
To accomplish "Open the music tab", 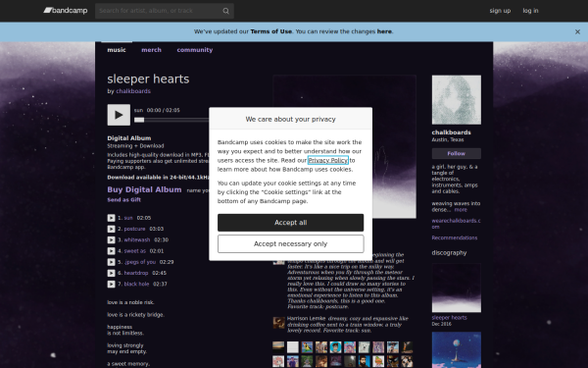I will (117, 50).
